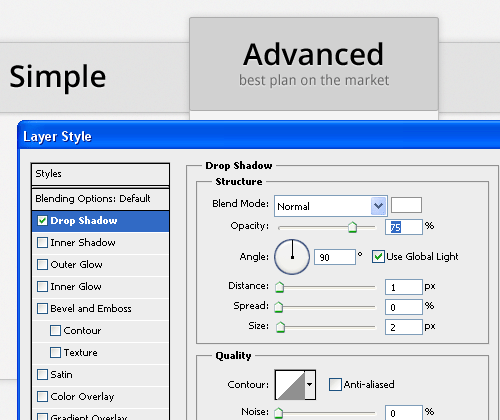Enable the Bevel and Emboss checkbox
This screenshot has height=420, width=500.
point(42,309)
